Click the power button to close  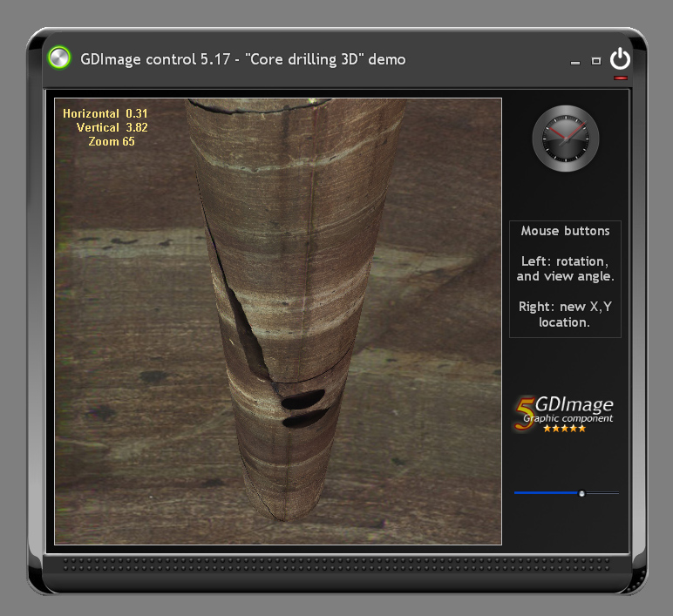click(620, 59)
